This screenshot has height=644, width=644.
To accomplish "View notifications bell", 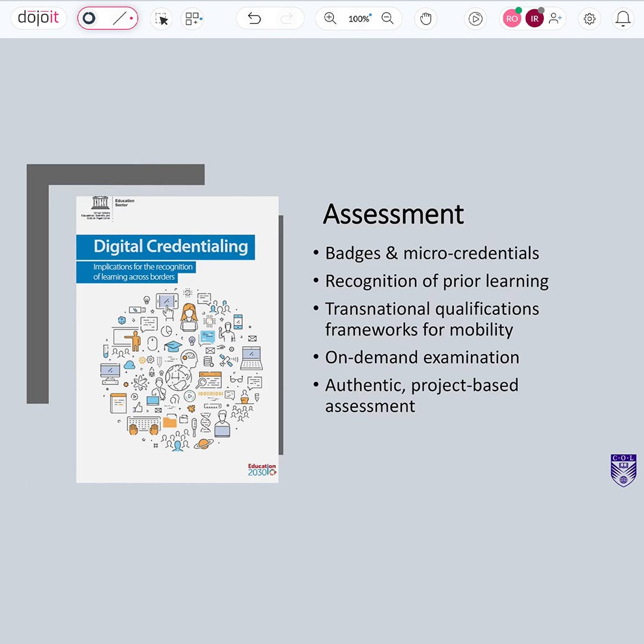I will click(623, 18).
